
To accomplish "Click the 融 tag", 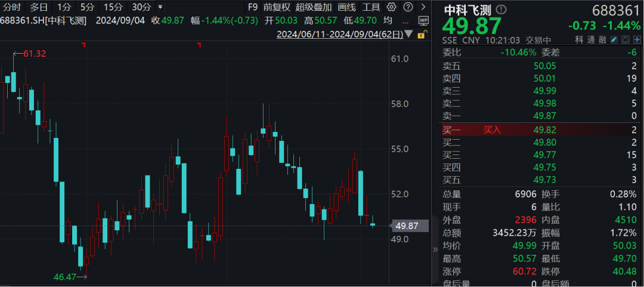I will coord(602,40).
